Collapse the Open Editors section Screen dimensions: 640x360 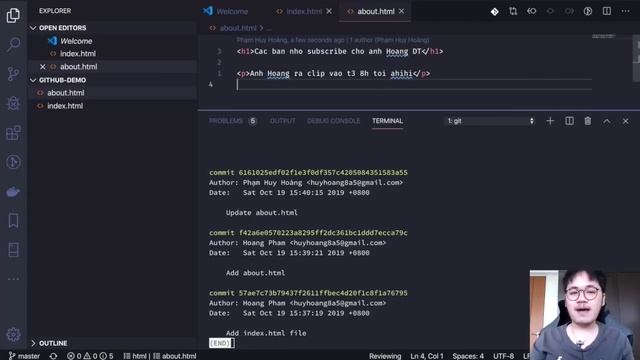(33, 28)
